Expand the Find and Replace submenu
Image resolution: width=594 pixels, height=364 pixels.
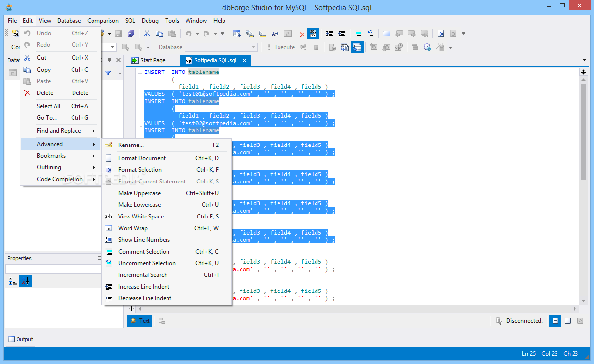[61, 131]
